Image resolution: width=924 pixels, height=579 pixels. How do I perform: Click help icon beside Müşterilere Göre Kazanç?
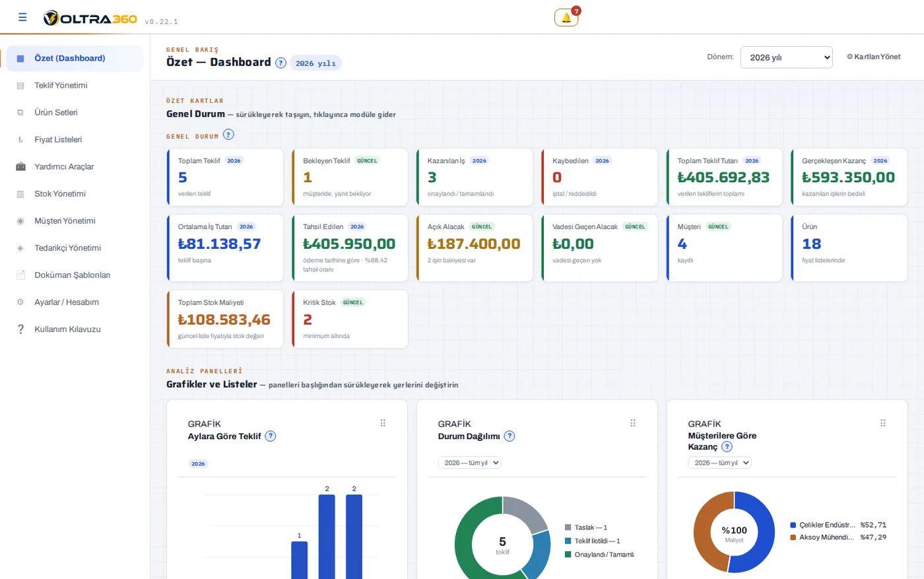click(727, 447)
